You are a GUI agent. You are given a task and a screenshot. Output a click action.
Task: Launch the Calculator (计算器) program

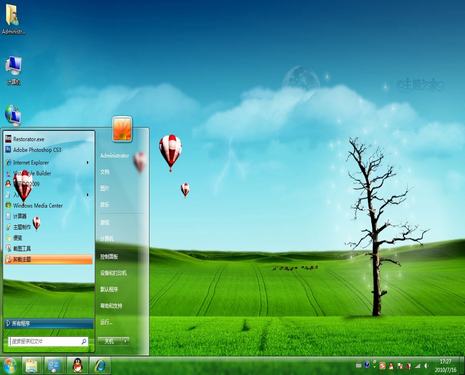(x=49, y=216)
